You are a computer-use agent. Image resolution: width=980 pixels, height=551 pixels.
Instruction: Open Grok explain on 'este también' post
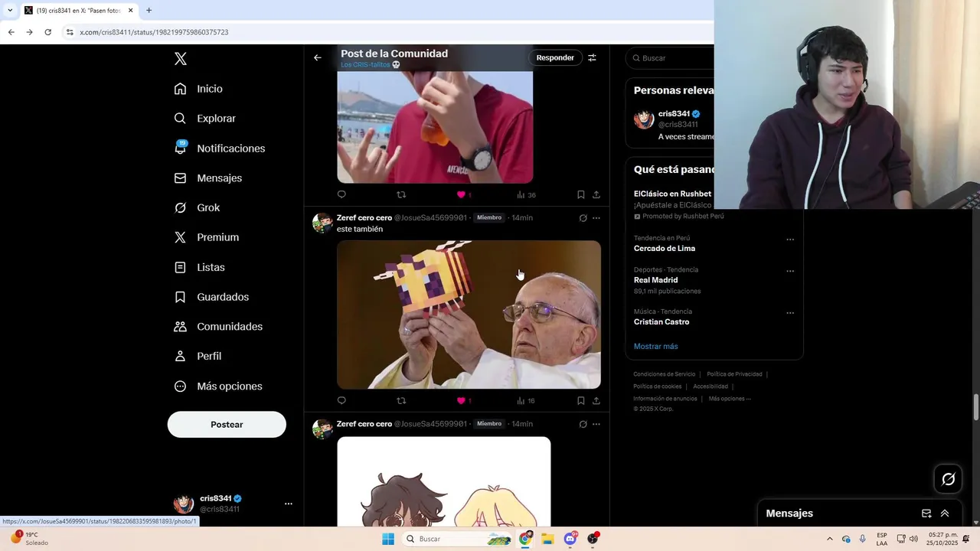(583, 218)
